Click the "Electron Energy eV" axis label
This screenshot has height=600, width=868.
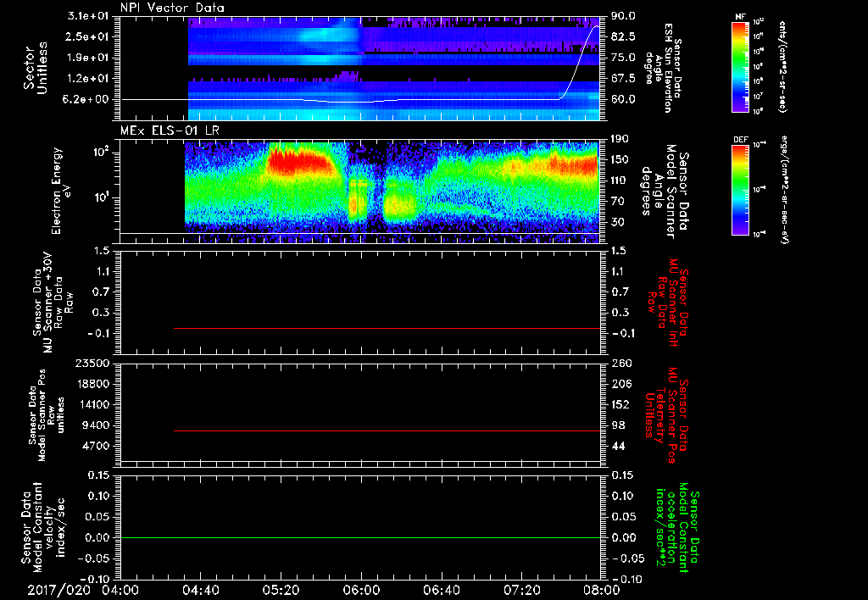(60, 191)
